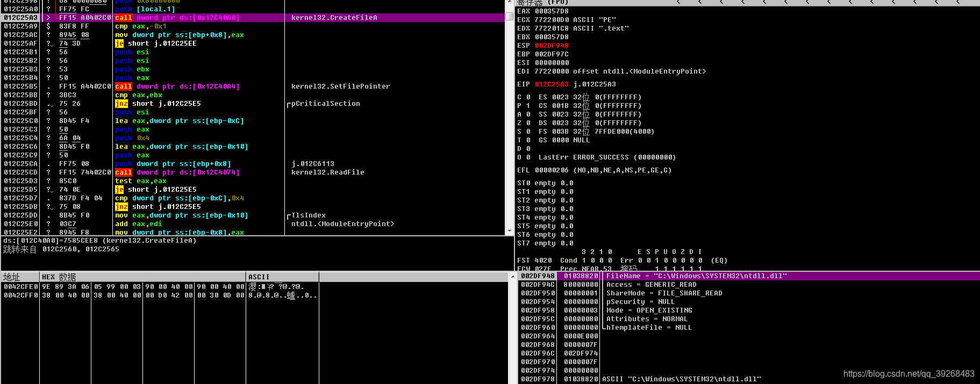Select the EDX register row with ".text"

[x=573, y=28]
